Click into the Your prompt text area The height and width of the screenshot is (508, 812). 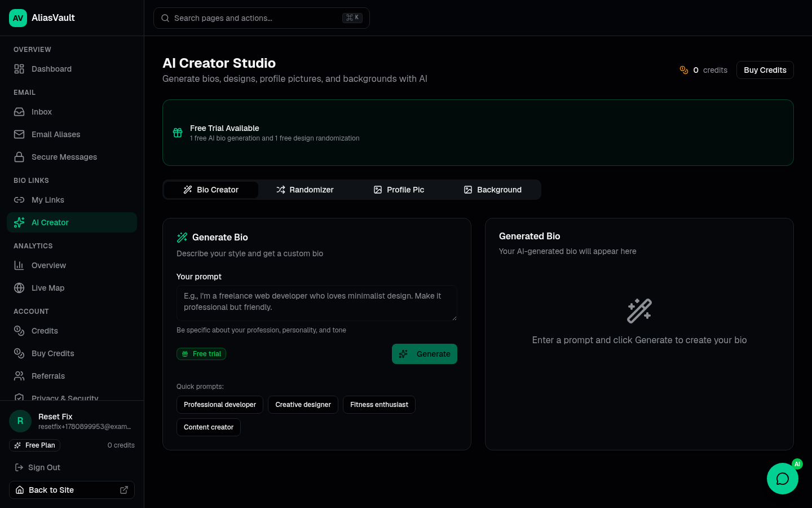(x=317, y=303)
